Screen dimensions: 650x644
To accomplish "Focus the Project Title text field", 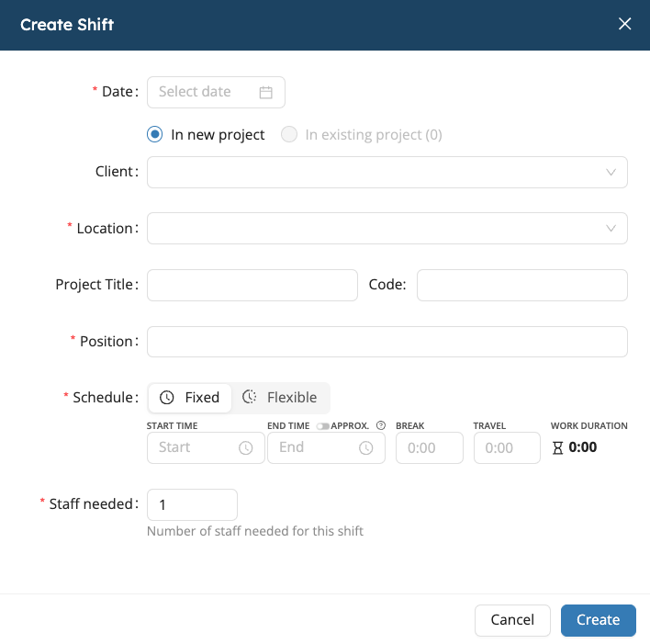I will [252, 286].
